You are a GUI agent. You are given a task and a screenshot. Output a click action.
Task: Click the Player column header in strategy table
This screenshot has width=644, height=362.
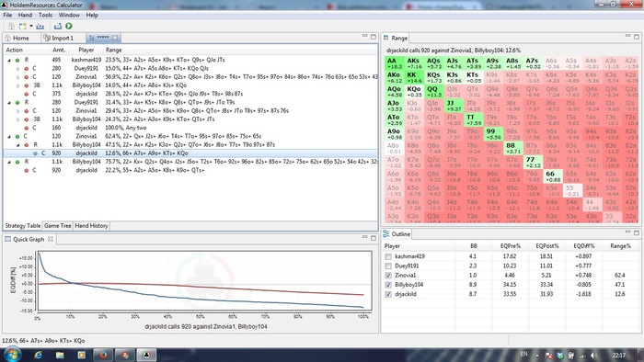pos(86,50)
